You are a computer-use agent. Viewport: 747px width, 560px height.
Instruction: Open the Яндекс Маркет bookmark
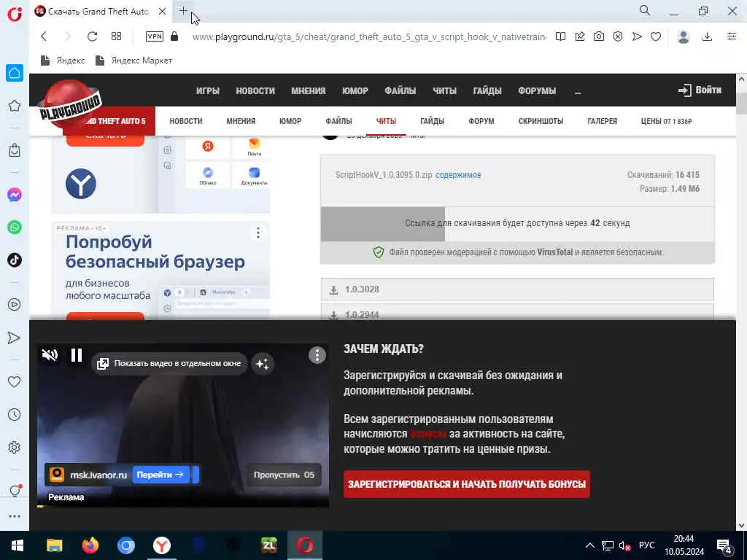[x=134, y=61]
